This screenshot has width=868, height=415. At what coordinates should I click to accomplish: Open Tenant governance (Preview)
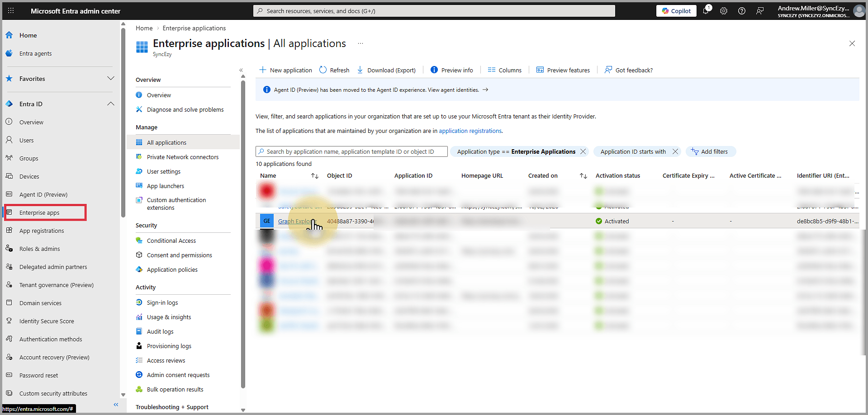point(56,285)
